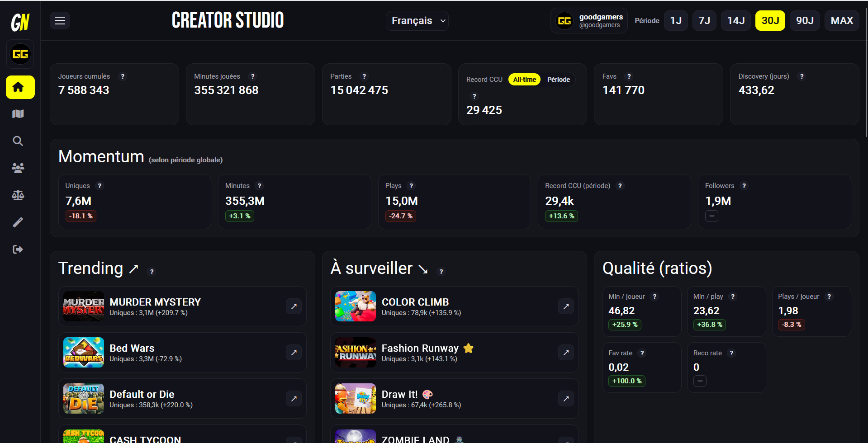Select the MAX period tab
The width and height of the screenshot is (868, 443).
point(841,21)
